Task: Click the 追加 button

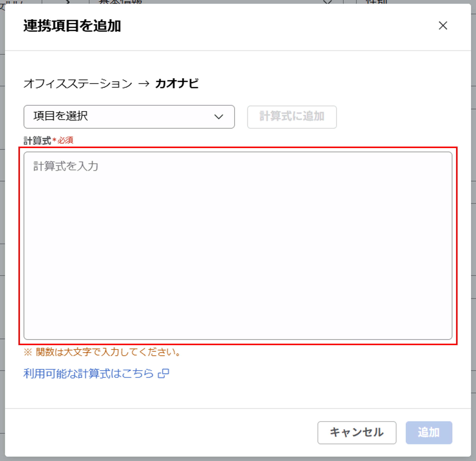Action: [x=429, y=433]
